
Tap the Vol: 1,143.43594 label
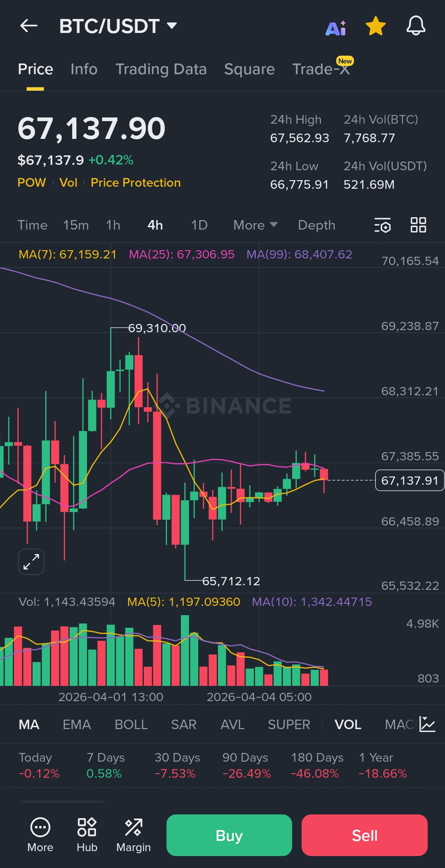click(x=67, y=602)
